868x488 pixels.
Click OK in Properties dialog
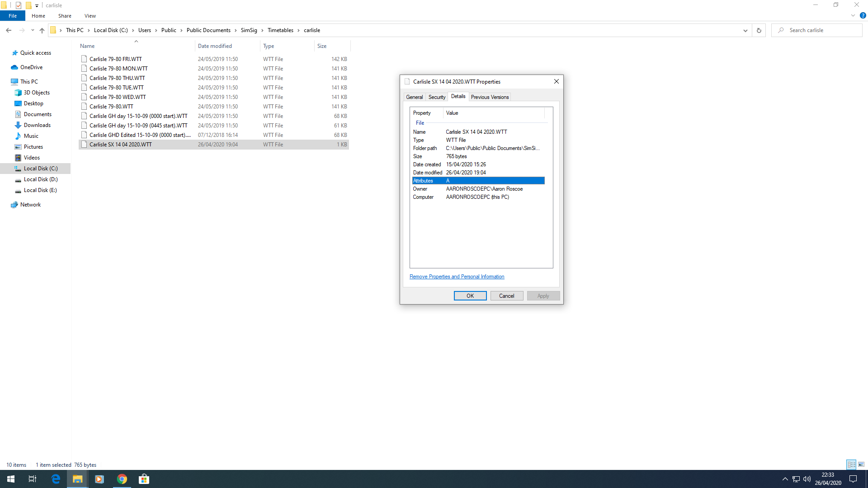pyautogui.click(x=470, y=296)
